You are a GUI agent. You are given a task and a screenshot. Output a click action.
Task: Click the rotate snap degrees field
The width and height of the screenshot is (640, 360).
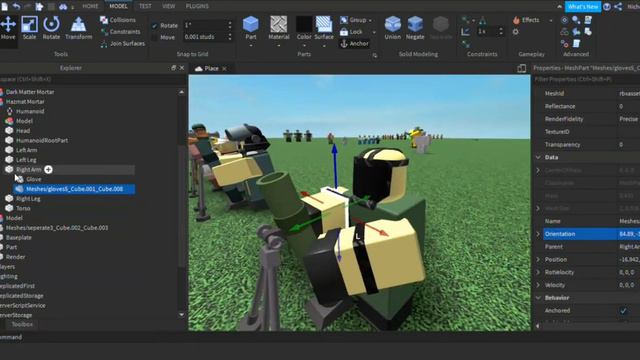click(204, 25)
